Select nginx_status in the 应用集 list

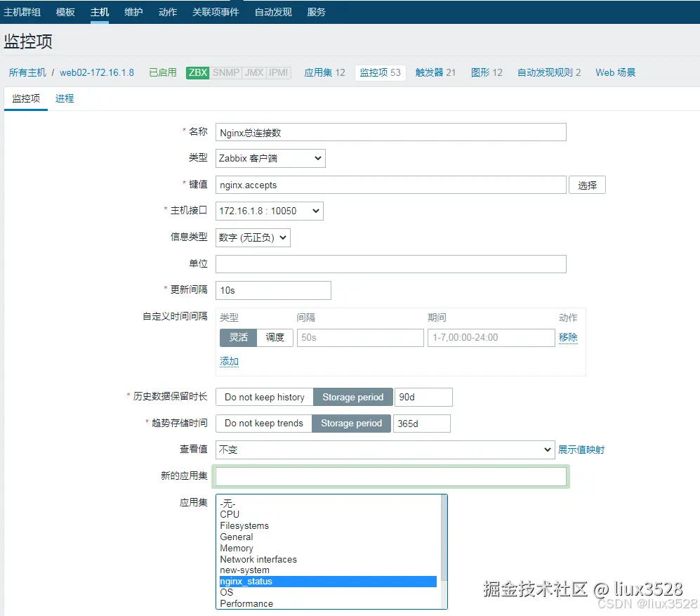tap(328, 582)
